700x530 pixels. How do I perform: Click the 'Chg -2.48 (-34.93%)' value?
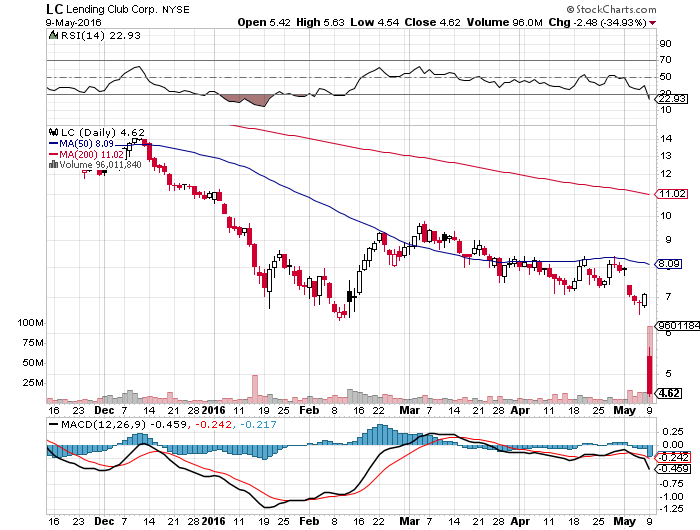[597, 22]
